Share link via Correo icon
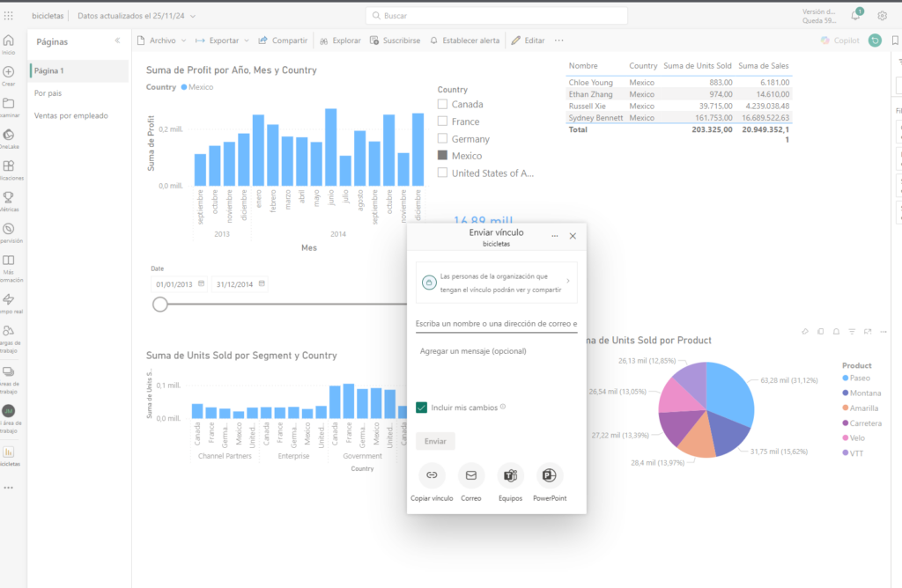Image resolution: width=902 pixels, height=588 pixels. [471, 475]
